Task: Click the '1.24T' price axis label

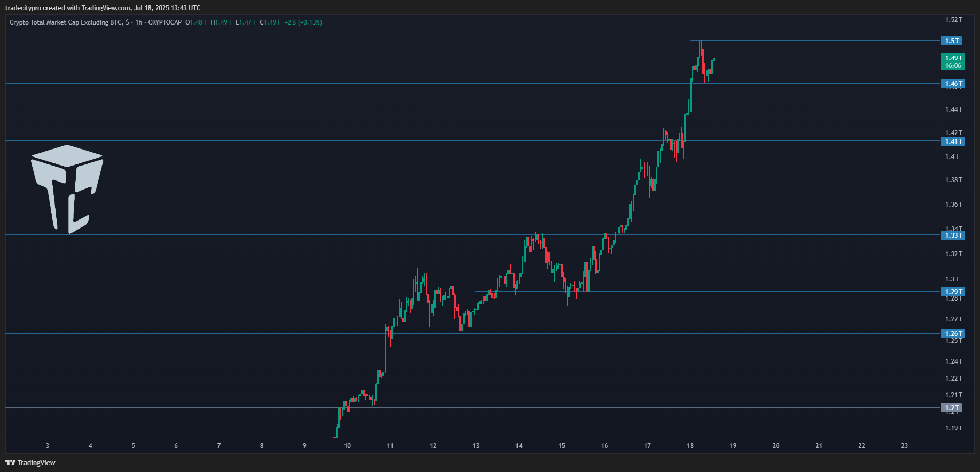Action: click(x=954, y=361)
